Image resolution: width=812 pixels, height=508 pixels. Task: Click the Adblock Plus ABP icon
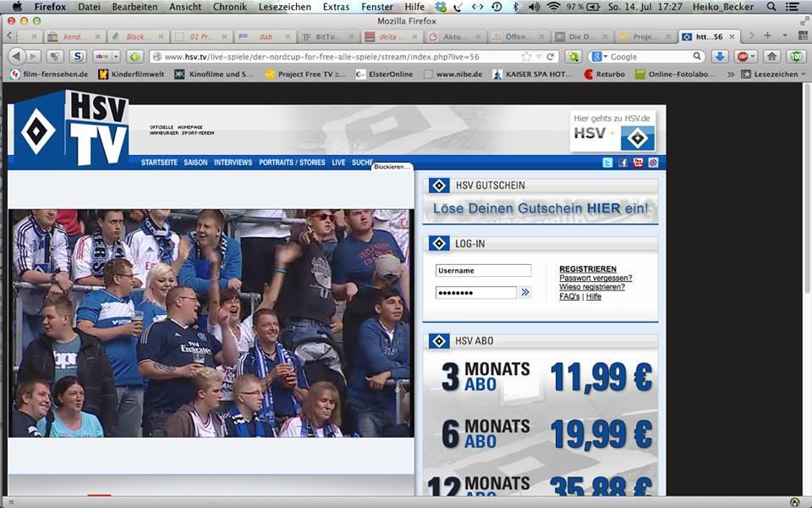tap(743, 57)
